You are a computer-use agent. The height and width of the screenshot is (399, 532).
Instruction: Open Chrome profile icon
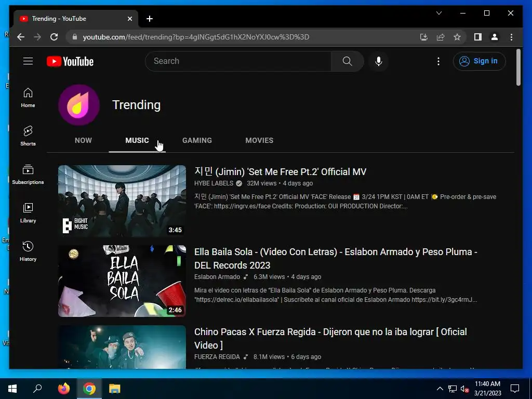pyautogui.click(x=495, y=37)
